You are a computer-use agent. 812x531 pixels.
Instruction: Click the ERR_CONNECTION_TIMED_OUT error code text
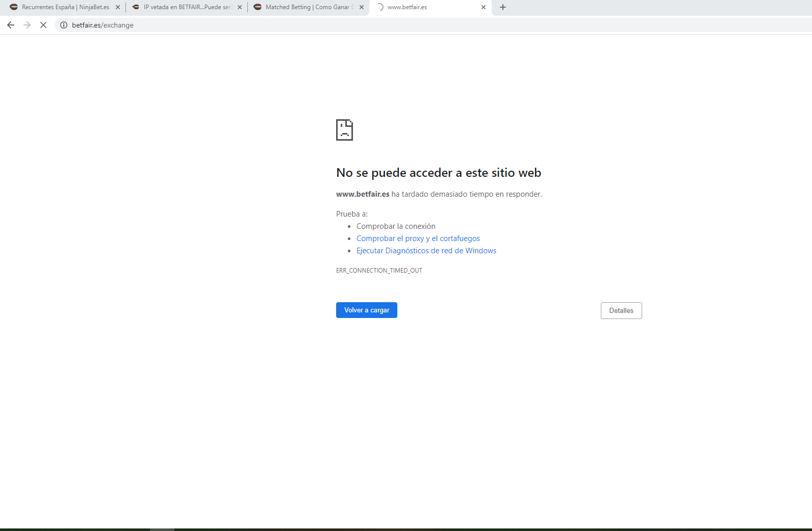tap(379, 271)
